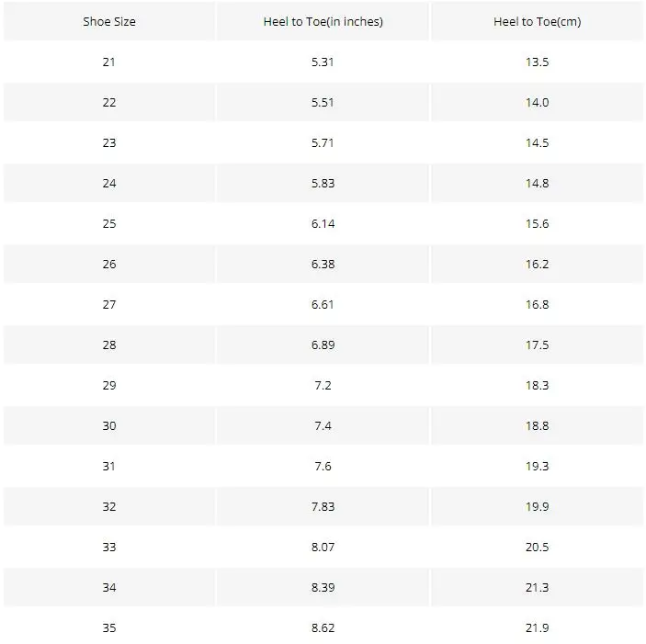Screen dimensions: 646x644
Task: Click the Shoe Size column header
Action: click(109, 22)
